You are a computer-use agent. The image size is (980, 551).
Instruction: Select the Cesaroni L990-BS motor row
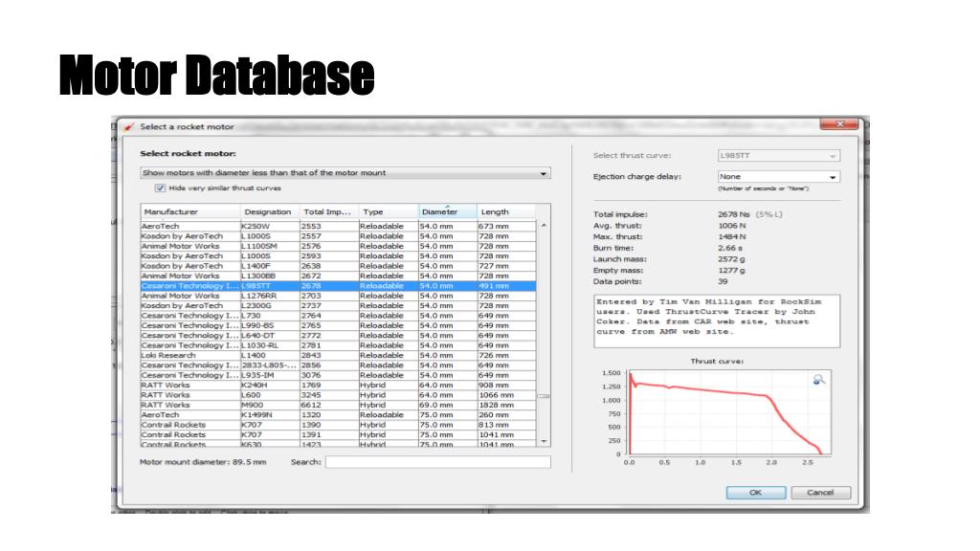coord(338,325)
